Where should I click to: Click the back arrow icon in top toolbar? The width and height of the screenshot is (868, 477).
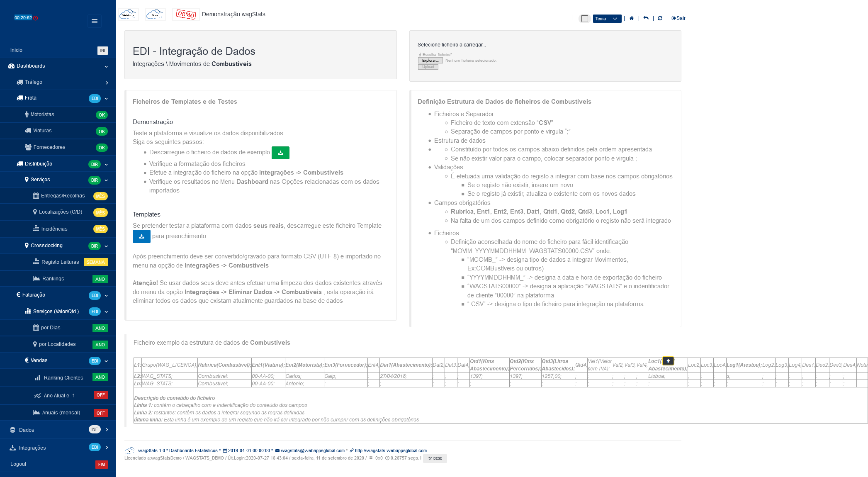point(646,18)
